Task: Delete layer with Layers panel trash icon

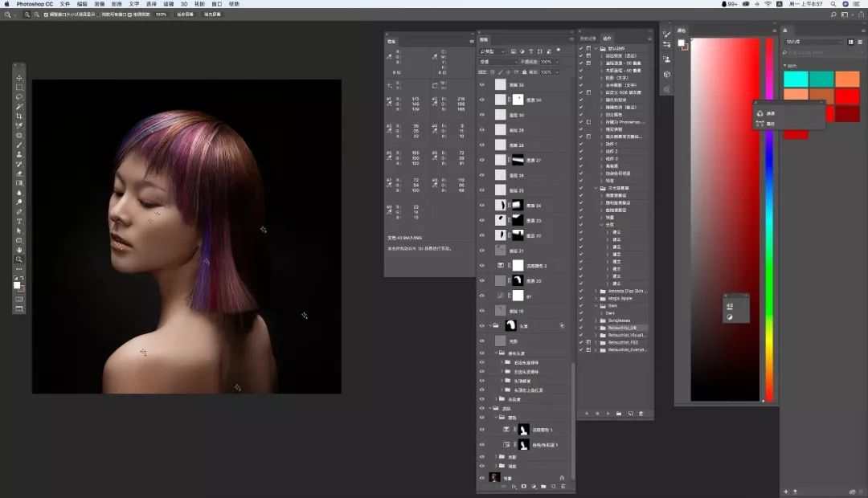Action: [x=563, y=487]
